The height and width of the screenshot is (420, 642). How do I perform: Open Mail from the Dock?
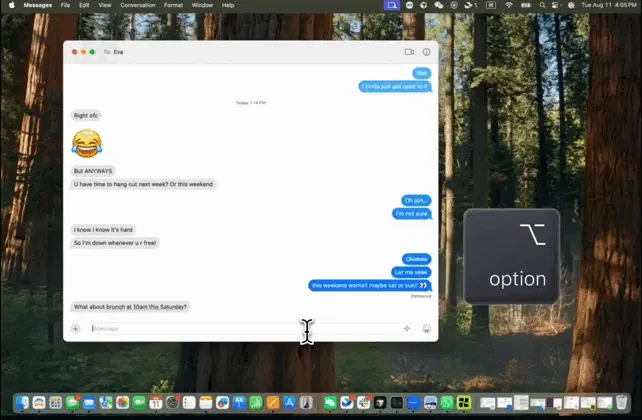tap(89, 403)
